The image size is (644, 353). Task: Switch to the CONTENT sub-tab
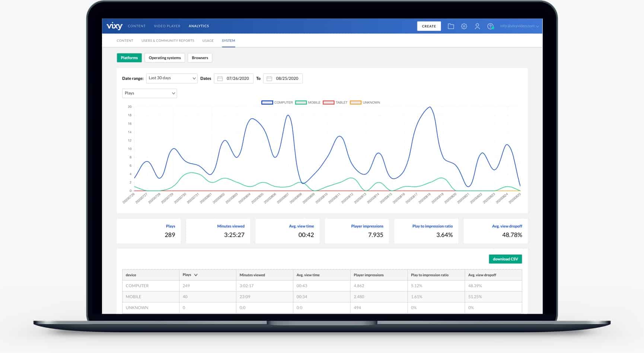pos(125,41)
